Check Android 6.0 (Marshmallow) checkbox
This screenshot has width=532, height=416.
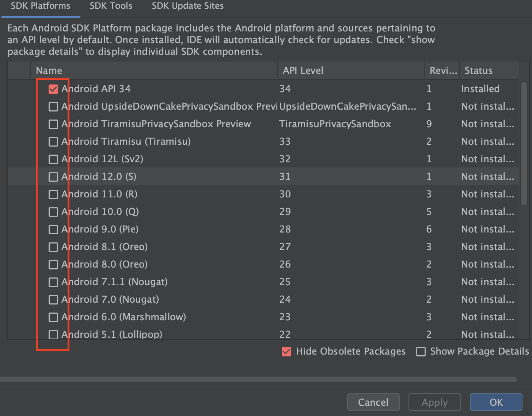tap(53, 317)
